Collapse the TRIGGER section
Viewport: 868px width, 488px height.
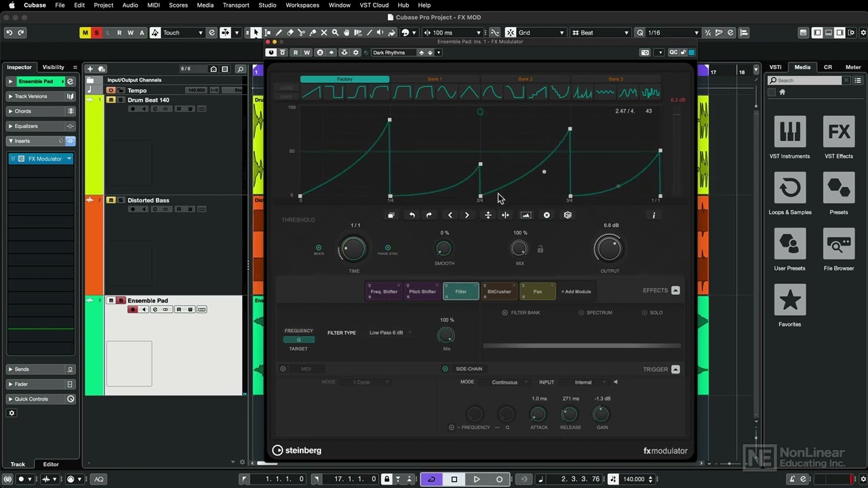click(675, 369)
